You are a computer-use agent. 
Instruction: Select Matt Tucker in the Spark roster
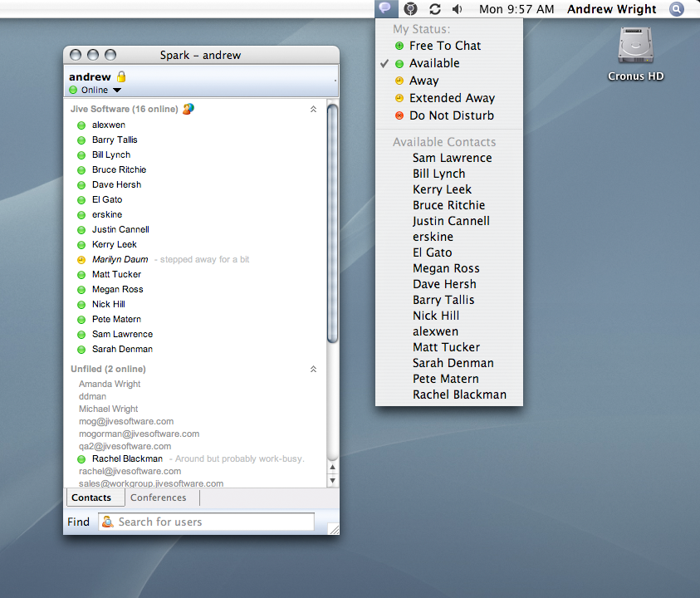pos(116,274)
